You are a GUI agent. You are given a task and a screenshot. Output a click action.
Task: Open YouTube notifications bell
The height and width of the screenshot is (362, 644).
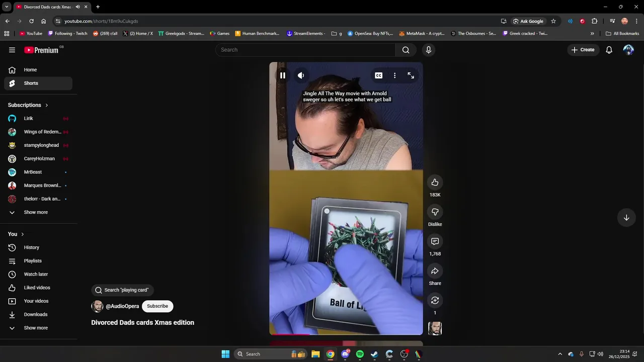[x=609, y=50]
